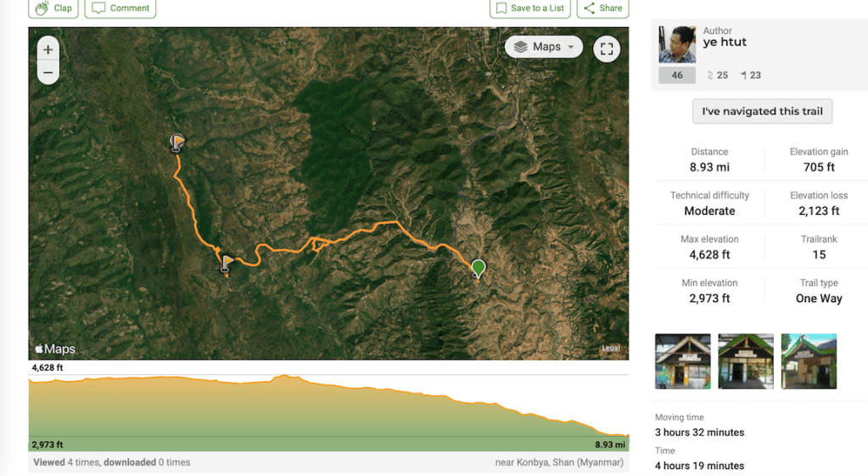Open the third trail photo thumbnail

coord(809,361)
